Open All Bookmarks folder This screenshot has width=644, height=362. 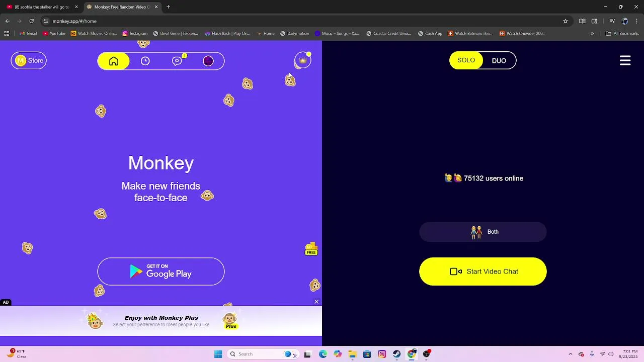coord(622,34)
